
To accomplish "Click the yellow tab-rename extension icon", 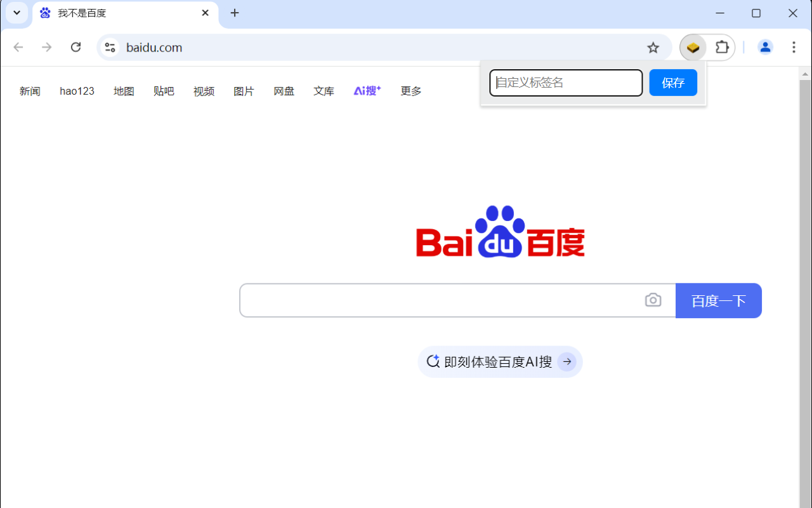I will pyautogui.click(x=693, y=47).
